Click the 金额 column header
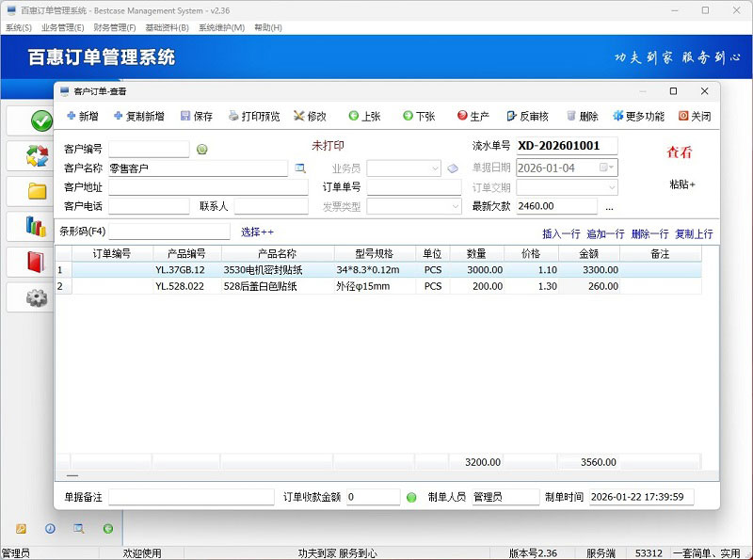 tap(589, 253)
